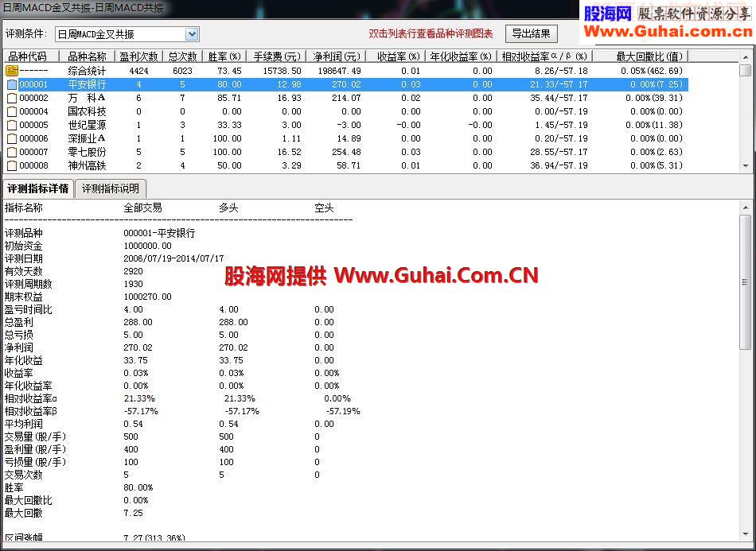Switch to the 评测指标详情 tab
This screenshot has height=551, width=756.
(x=38, y=188)
